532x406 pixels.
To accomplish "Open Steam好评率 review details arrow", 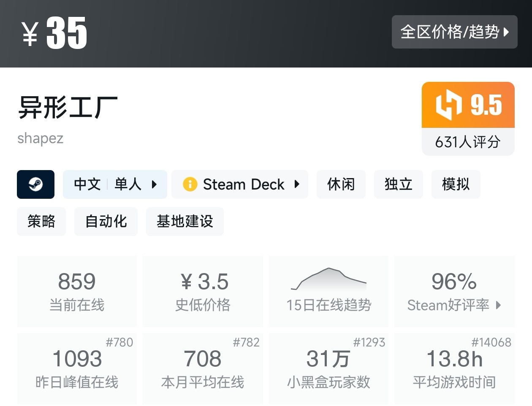I will click(498, 305).
